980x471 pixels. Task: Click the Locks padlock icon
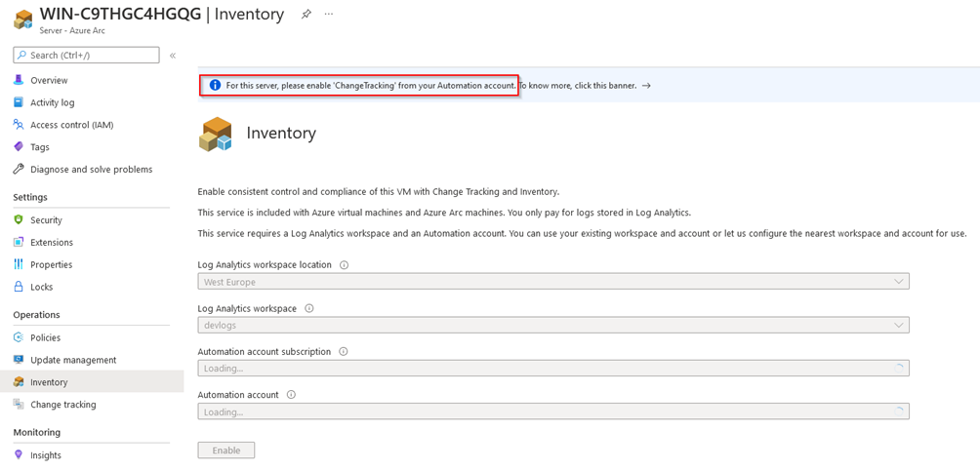point(19,288)
